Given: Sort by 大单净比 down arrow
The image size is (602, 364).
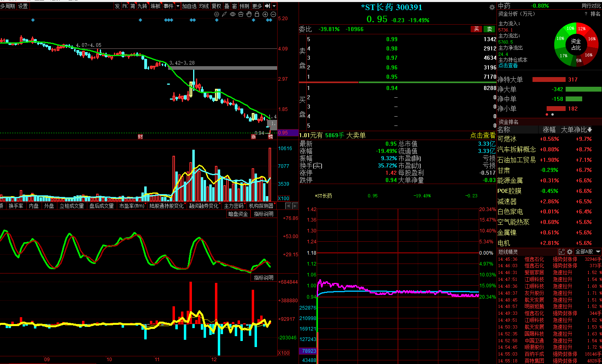Looking at the screenshot, I should click(590, 130).
